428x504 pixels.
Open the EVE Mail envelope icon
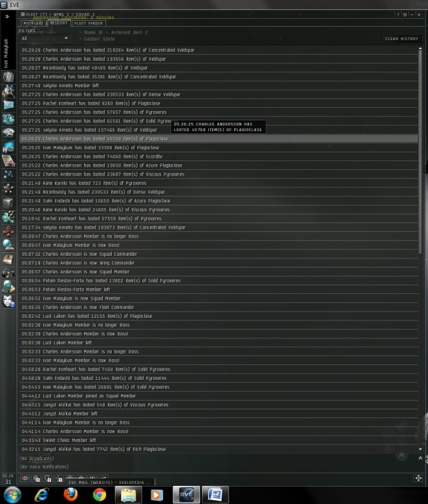[x=8, y=105]
